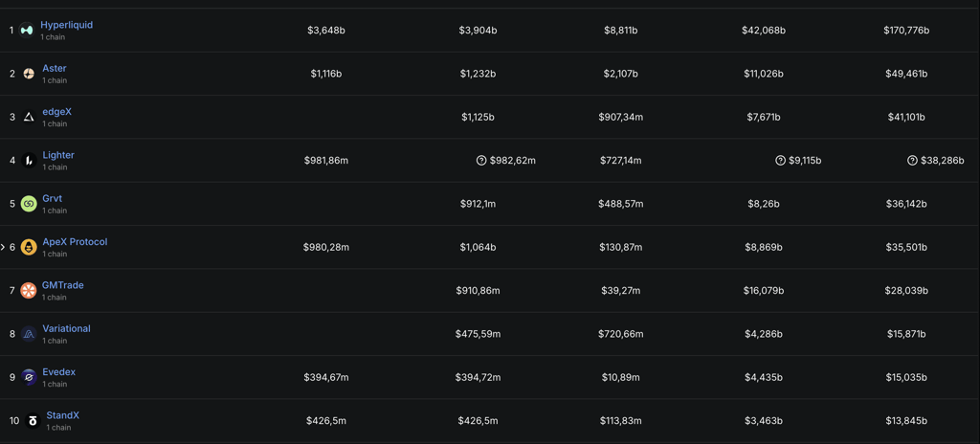Viewport: 980px width, 444px height.
Task: Click the Aster protocol logo icon
Action: (29, 73)
